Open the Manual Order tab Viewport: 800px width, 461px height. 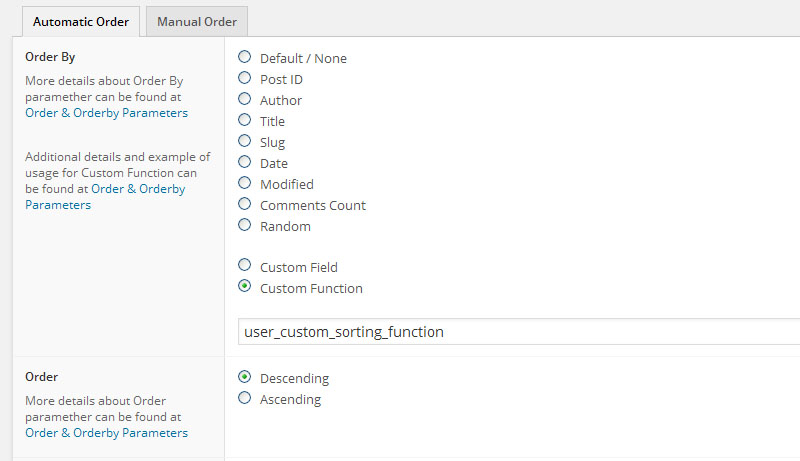[197, 21]
